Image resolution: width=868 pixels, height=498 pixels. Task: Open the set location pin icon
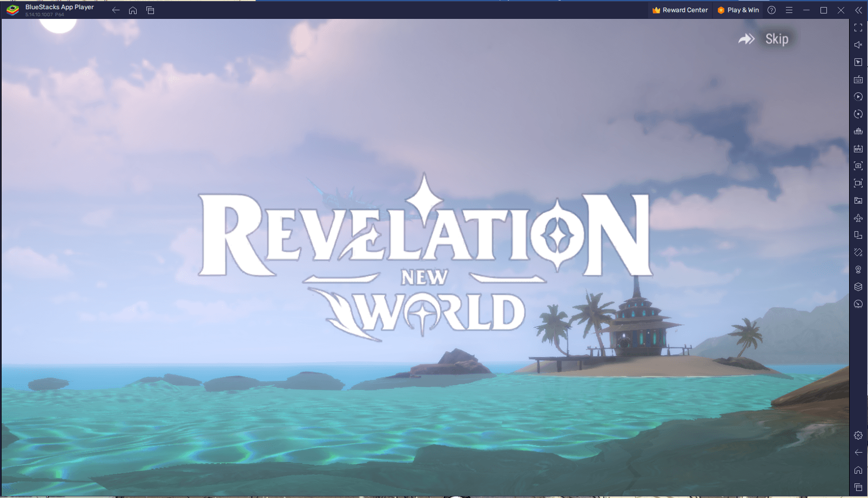click(x=858, y=270)
